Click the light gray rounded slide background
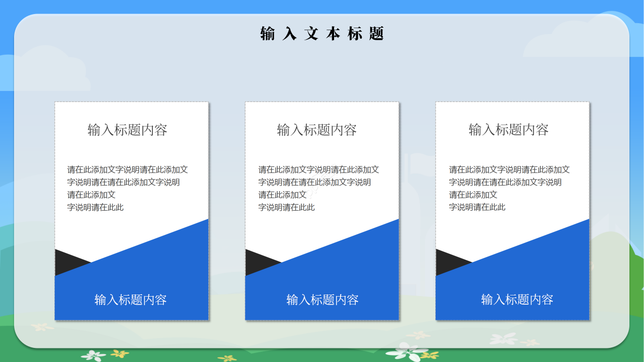Image resolution: width=644 pixels, height=362 pixels. [x=322, y=75]
